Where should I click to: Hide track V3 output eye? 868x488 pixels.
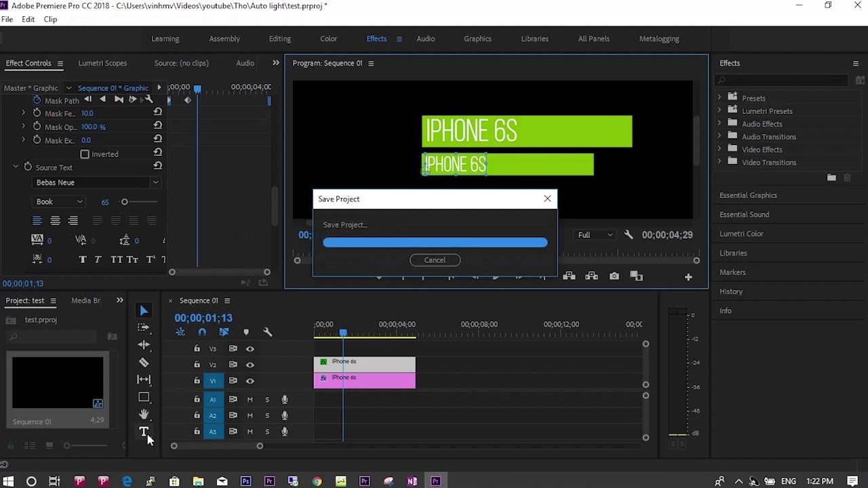[x=250, y=349]
